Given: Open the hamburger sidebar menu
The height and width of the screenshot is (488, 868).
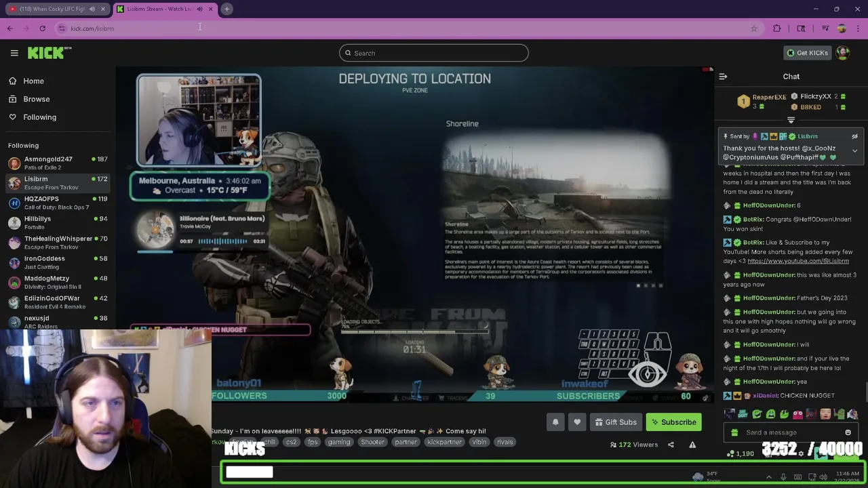Looking at the screenshot, I should point(14,53).
